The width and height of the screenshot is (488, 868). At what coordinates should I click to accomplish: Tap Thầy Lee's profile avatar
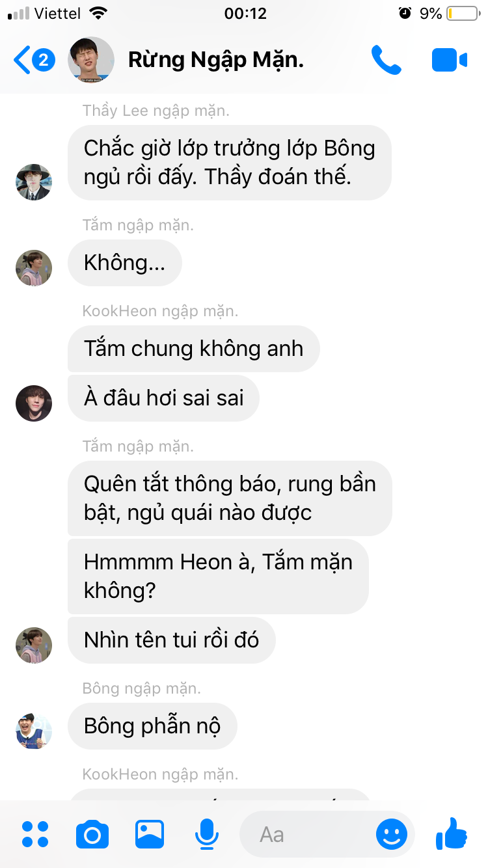pos(34,182)
